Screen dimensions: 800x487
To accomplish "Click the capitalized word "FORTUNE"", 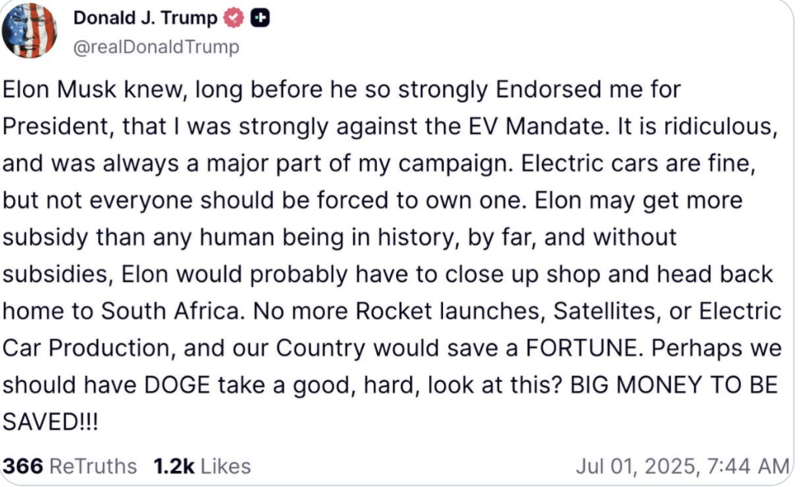I will (x=582, y=348).
